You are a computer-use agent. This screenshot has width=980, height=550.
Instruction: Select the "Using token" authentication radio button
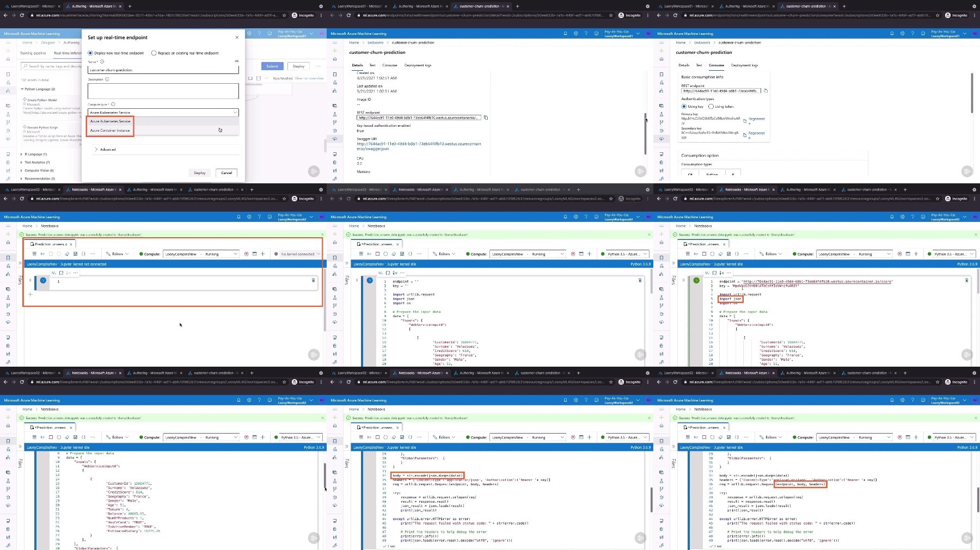pos(710,107)
